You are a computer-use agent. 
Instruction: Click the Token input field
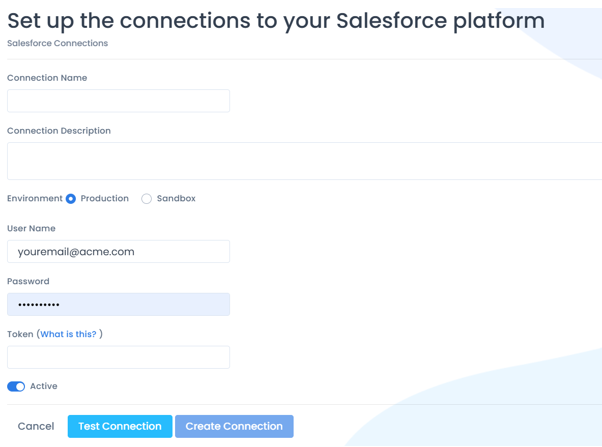tap(118, 358)
